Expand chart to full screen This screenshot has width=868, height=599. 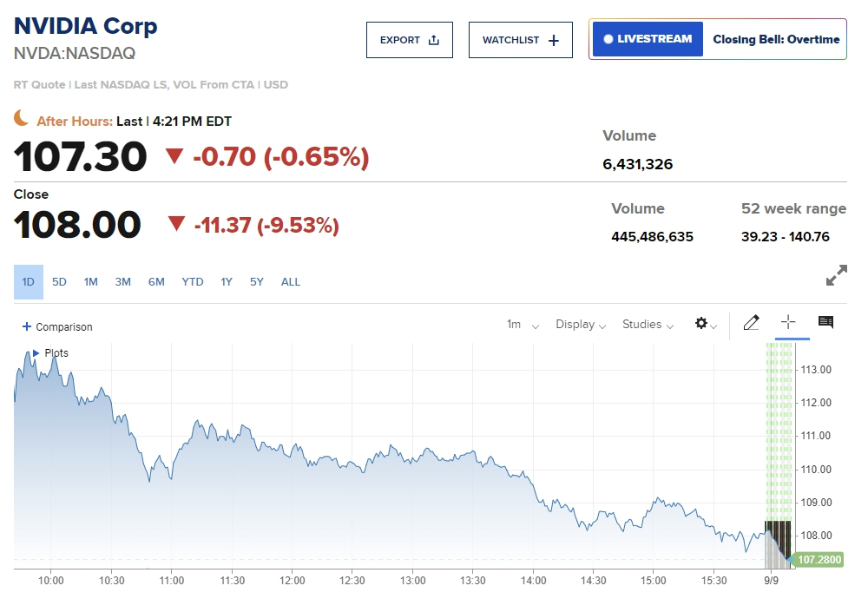click(x=836, y=276)
